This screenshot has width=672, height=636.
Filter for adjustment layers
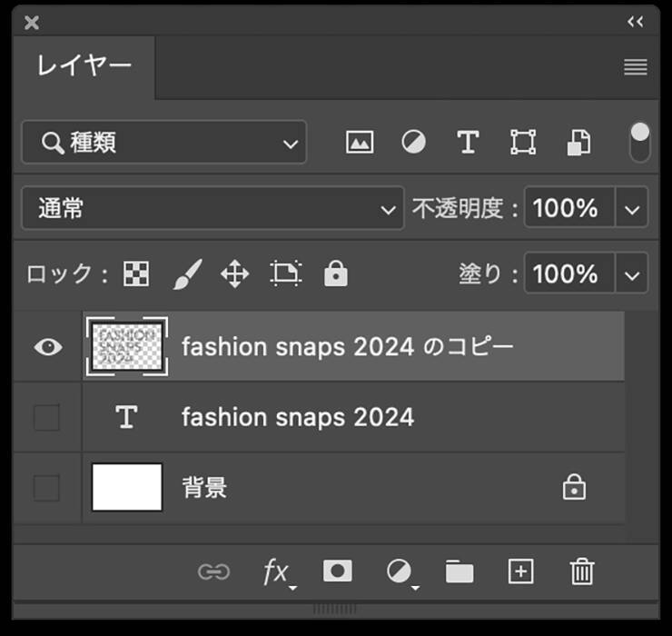[413, 142]
